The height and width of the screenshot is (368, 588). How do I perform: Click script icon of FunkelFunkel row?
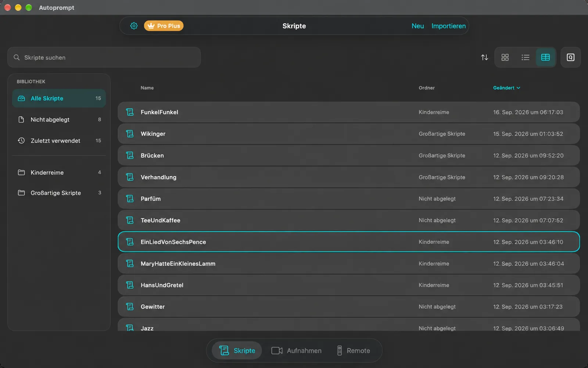[x=130, y=112]
